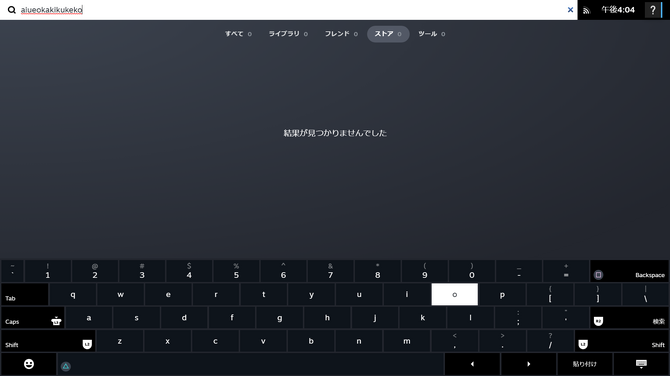
Task: Tap the 5 / % key
Action: pyautogui.click(x=236, y=271)
